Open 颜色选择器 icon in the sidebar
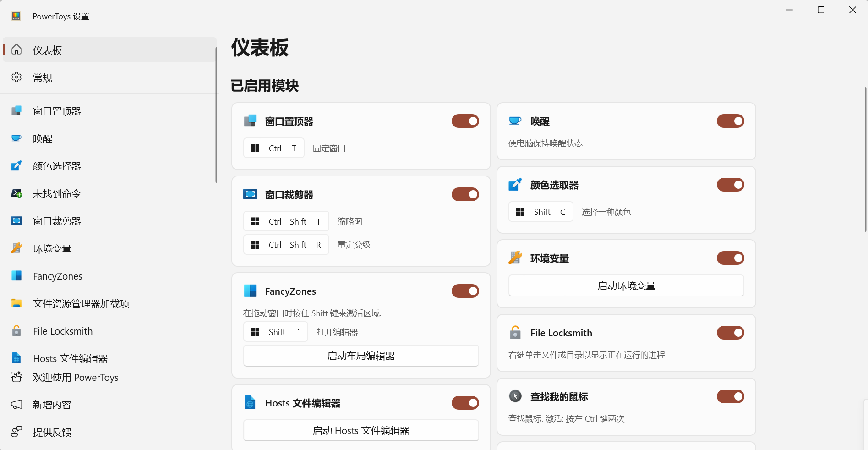 pyautogui.click(x=16, y=165)
